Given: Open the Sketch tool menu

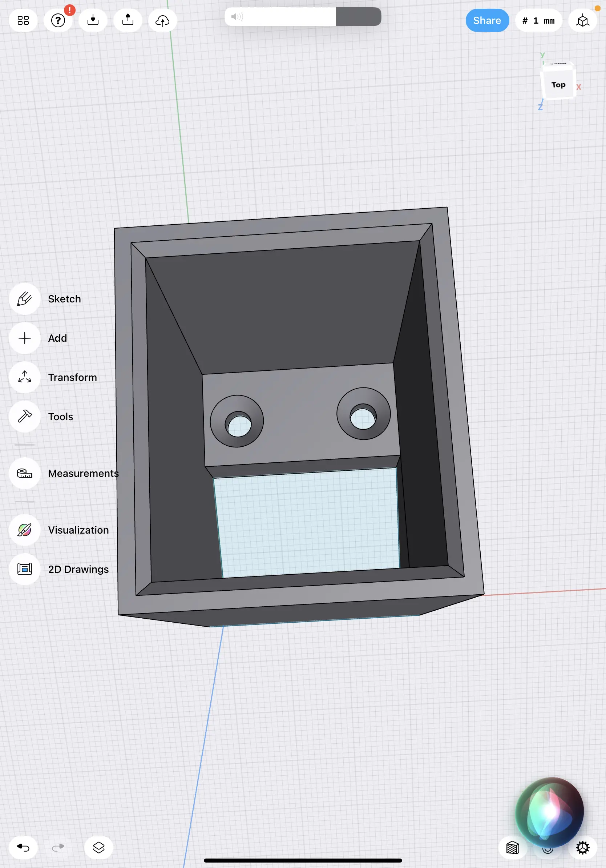Looking at the screenshot, I should (x=25, y=299).
